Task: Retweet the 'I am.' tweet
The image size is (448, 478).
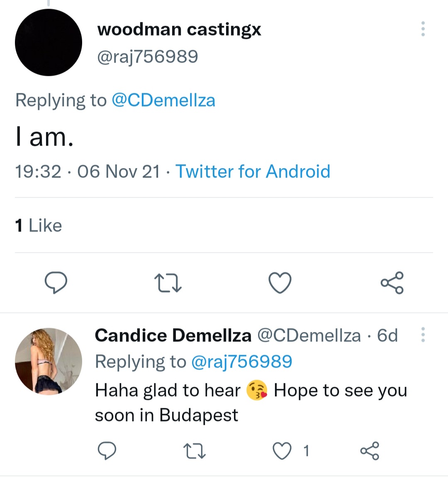Action: point(168,283)
